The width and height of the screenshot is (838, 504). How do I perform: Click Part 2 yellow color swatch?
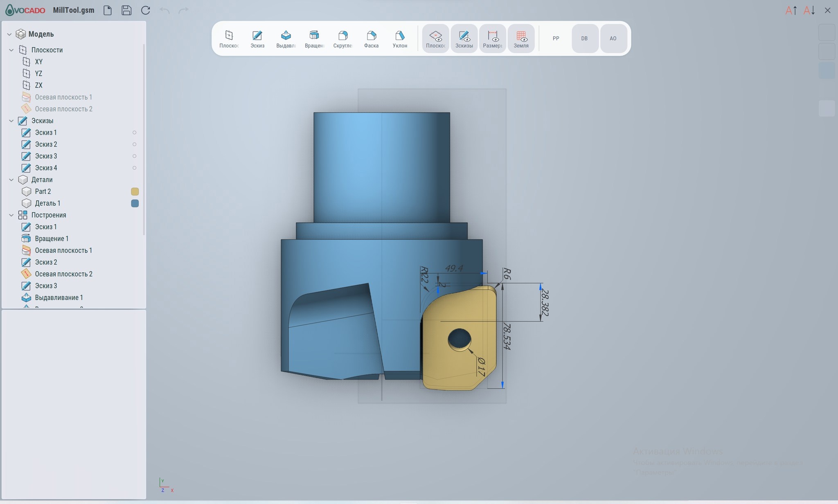[135, 191]
